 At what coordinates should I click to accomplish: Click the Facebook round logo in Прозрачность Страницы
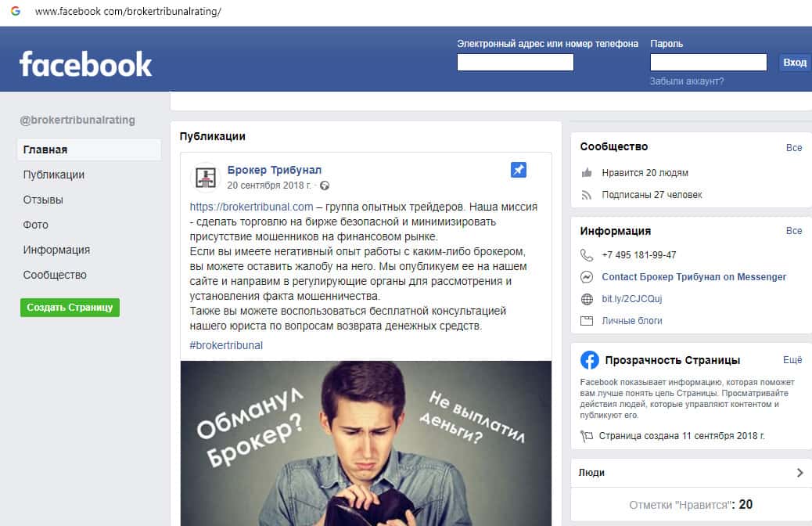pos(589,359)
